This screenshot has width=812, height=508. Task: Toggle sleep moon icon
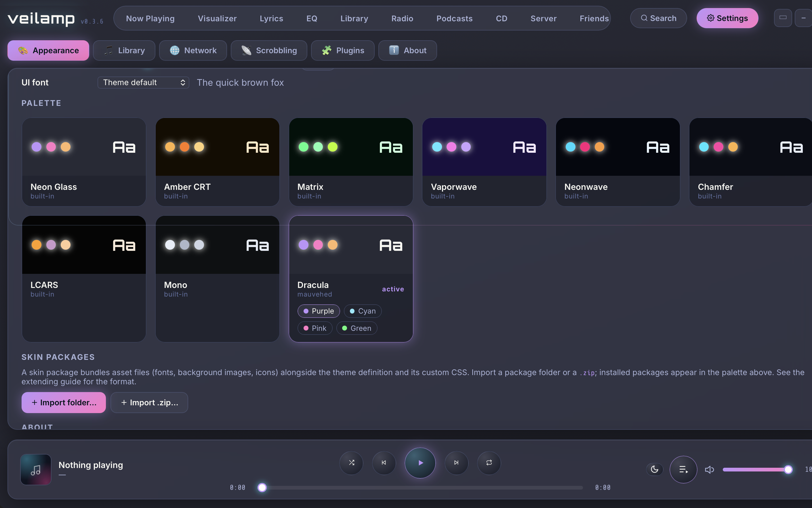coord(654,469)
